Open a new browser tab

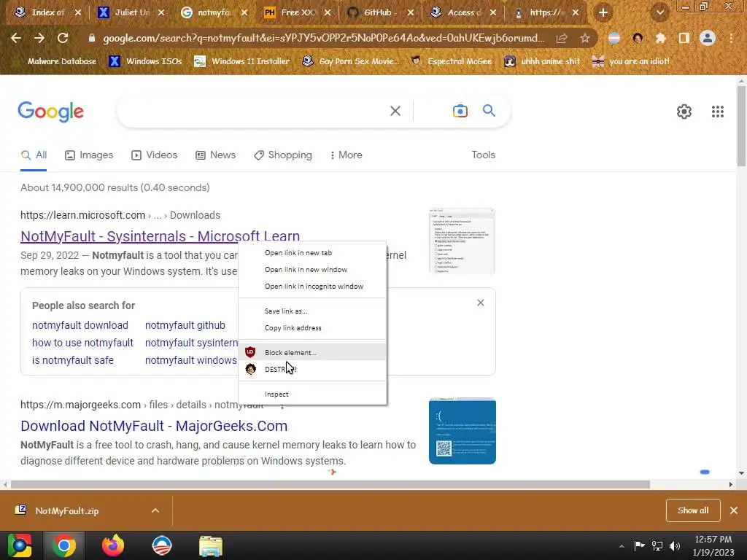pos(603,12)
